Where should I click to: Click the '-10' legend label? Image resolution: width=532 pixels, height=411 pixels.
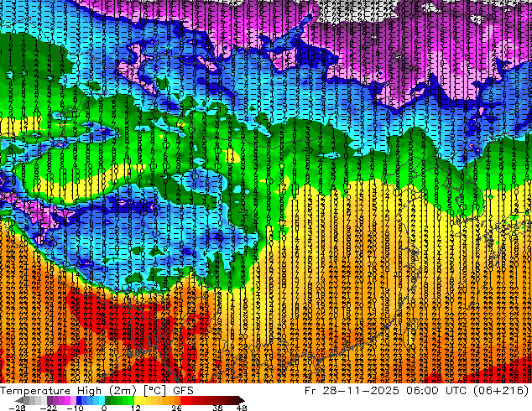(x=75, y=408)
